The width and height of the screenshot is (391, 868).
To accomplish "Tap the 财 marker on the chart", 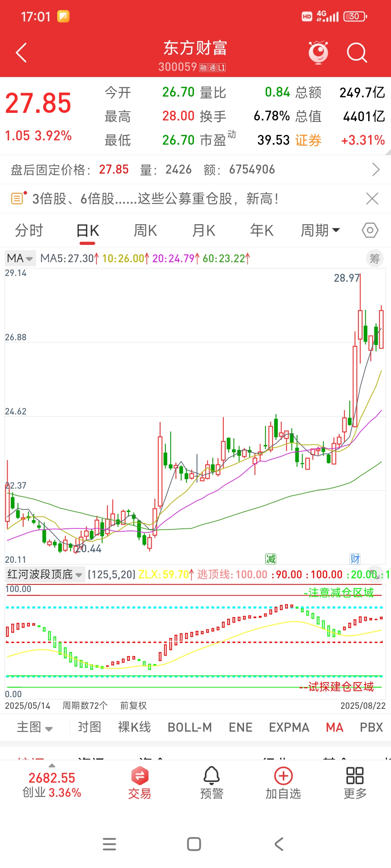I will click(x=355, y=559).
